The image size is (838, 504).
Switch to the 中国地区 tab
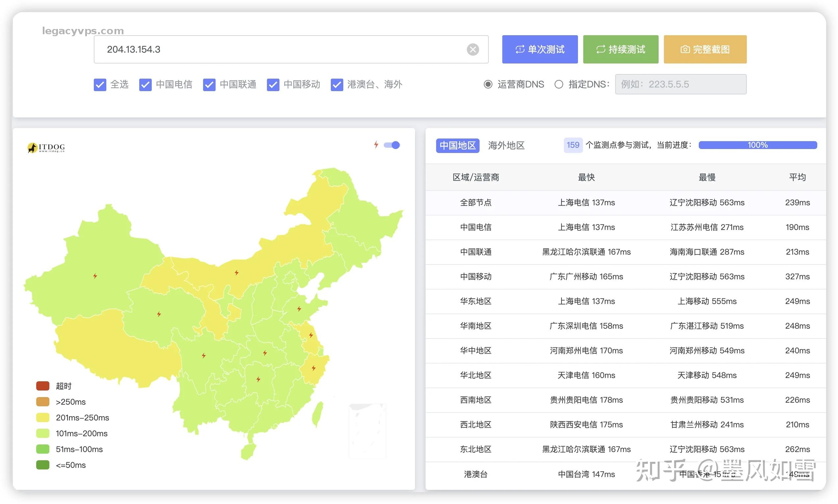tap(458, 145)
